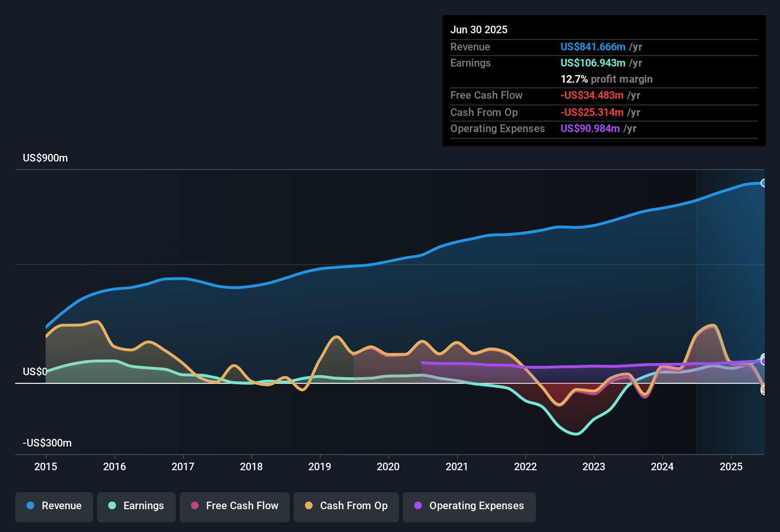This screenshot has width=780, height=532.
Task: Toggle the Revenue legend button
Action: pos(54,506)
